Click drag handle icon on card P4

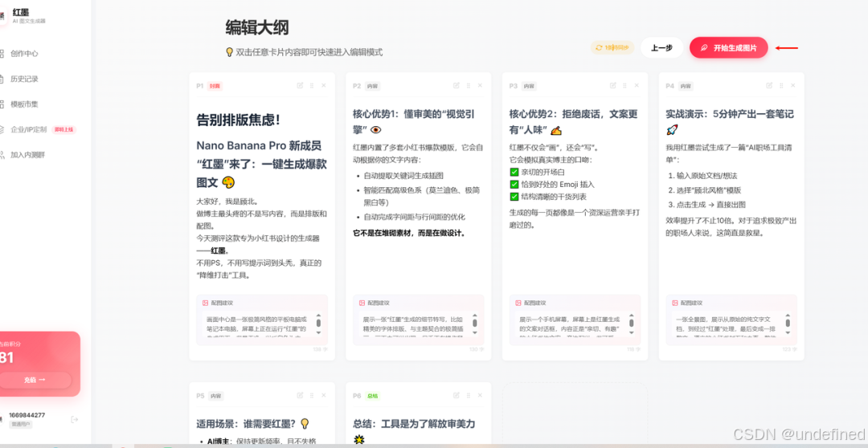click(781, 85)
